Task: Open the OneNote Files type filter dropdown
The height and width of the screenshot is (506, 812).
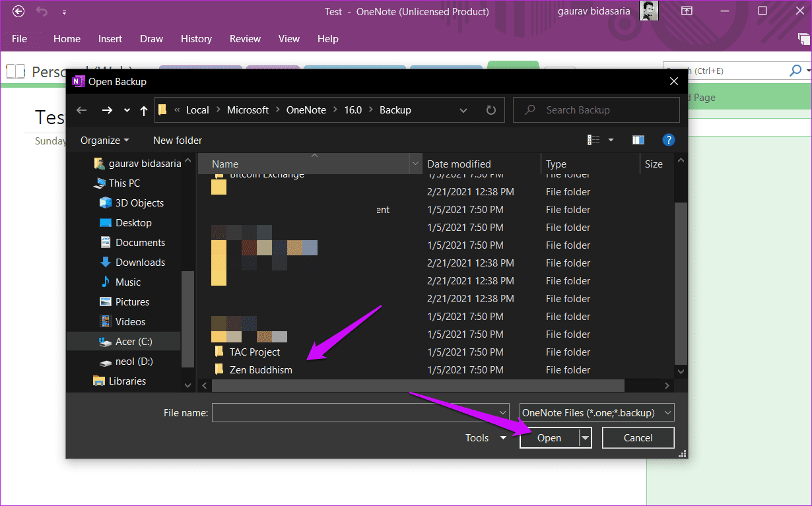Action: (597, 412)
